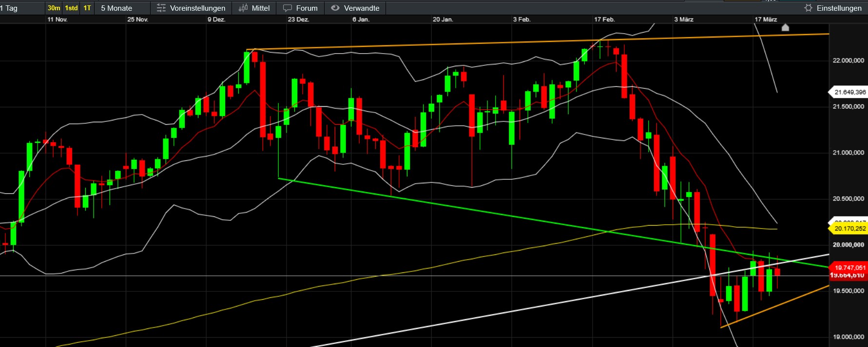Switch to the 1std interval
Screen dimensions: 868x347
[x=71, y=8]
